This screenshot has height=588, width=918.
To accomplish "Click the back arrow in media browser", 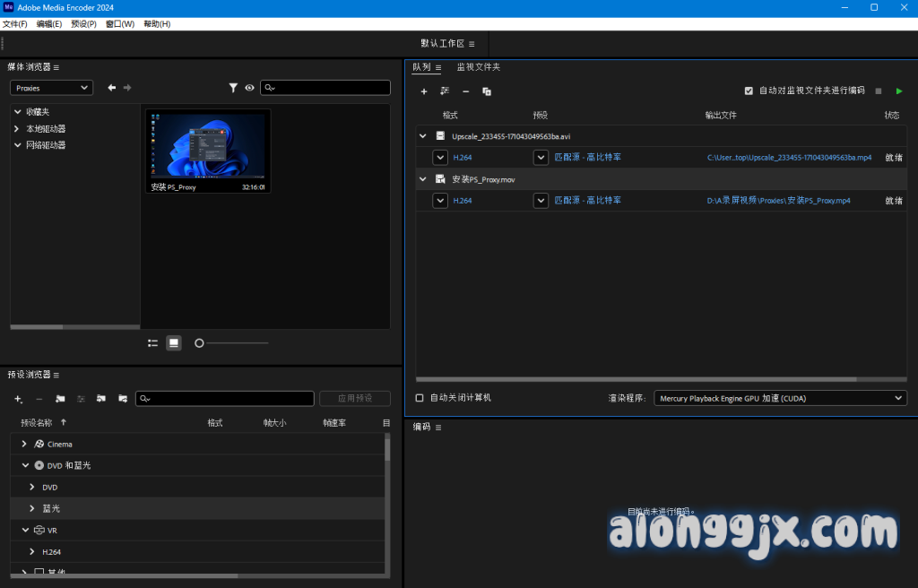I will pos(112,88).
